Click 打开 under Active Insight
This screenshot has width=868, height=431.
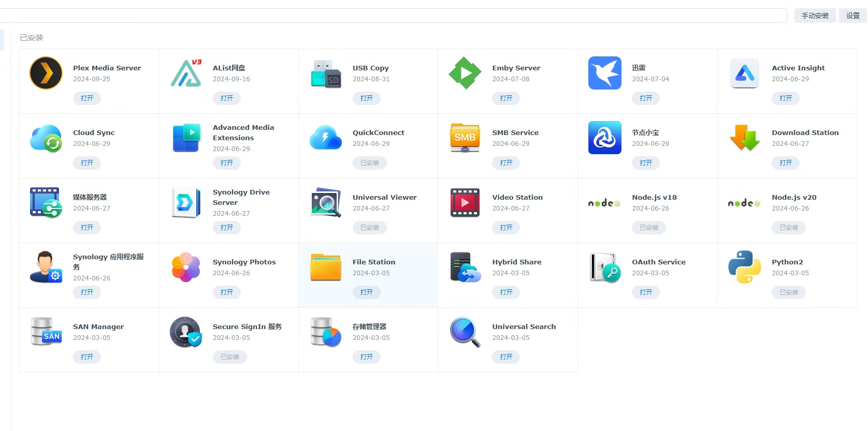click(x=786, y=98)
